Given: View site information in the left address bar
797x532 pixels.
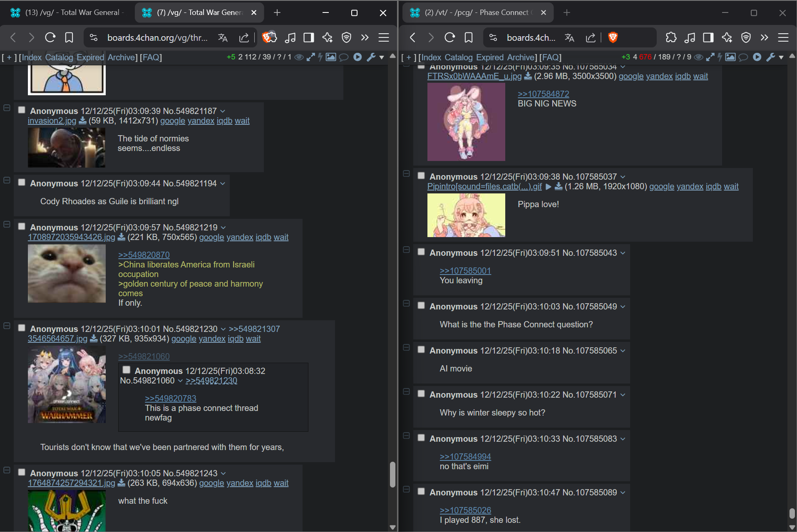Looking at the screenshot, I should point(94,37).
